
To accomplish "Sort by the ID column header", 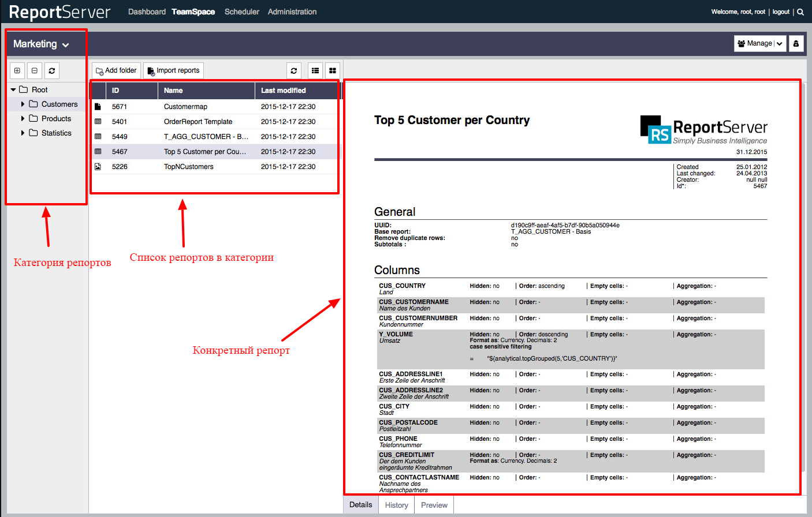I will click(x=132, y=91).
